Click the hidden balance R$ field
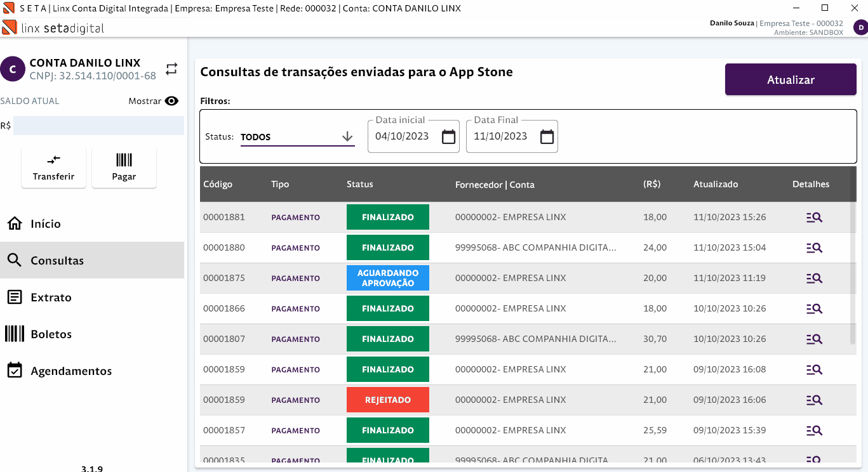This screenshot has height=472, width=868. click(98, 126)
